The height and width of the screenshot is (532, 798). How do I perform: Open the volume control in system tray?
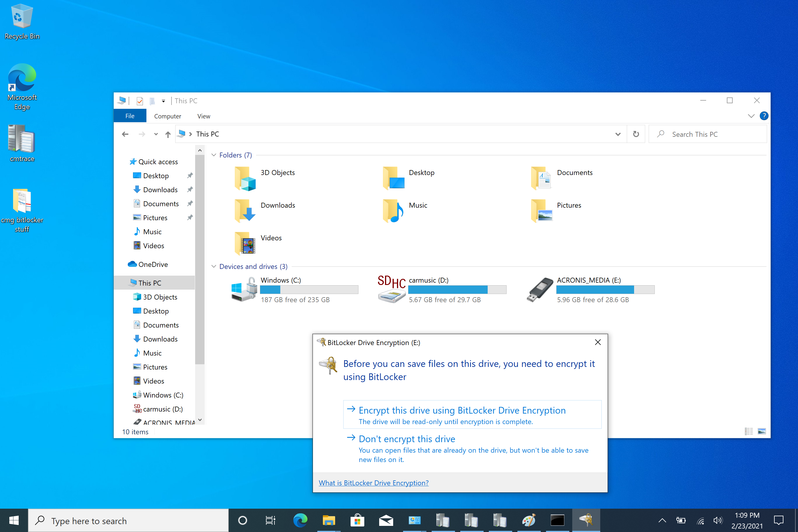point(717,520)
